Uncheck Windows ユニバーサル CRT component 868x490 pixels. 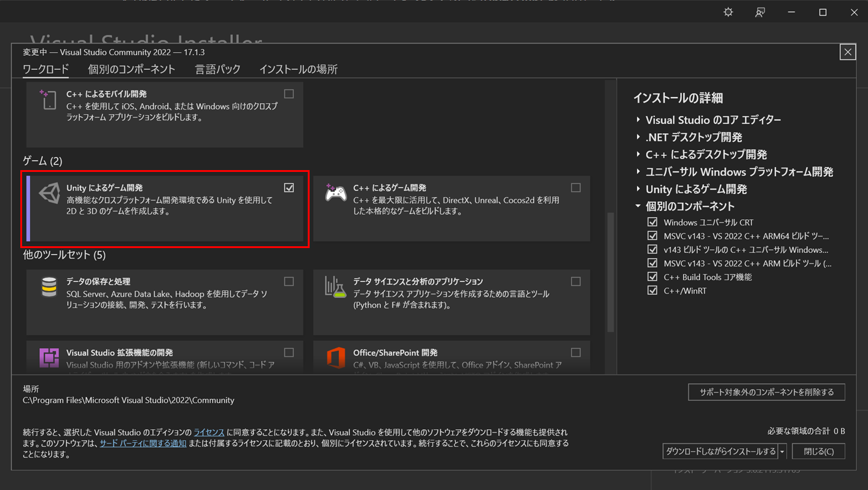click(652, 222)
